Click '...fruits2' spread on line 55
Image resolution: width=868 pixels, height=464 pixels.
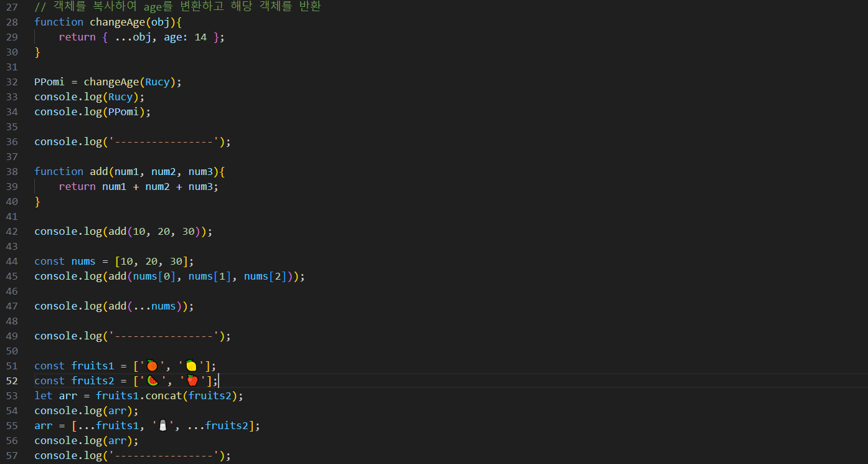click(x=218, y=425)
